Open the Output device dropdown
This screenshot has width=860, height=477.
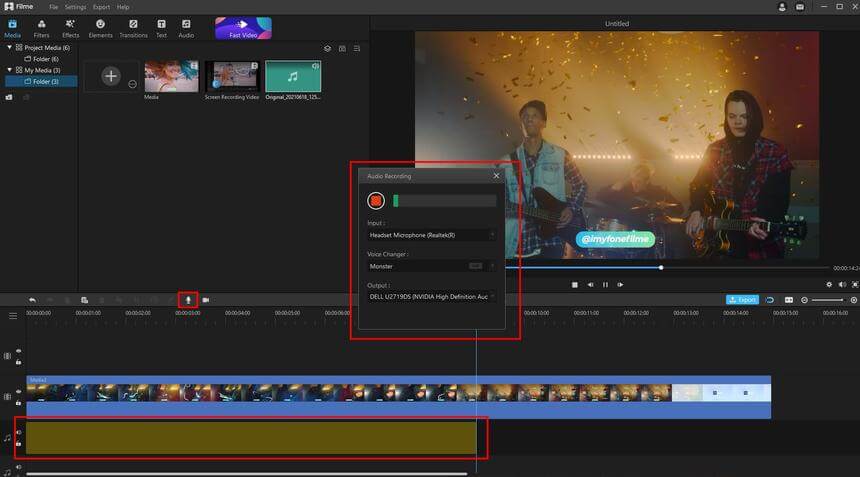click(x=432, y=297)
